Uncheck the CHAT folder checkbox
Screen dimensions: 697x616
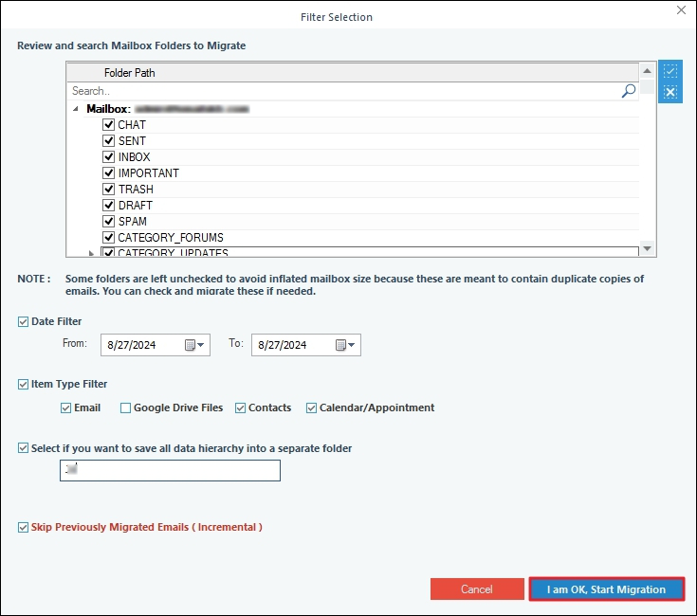point(108,125)
